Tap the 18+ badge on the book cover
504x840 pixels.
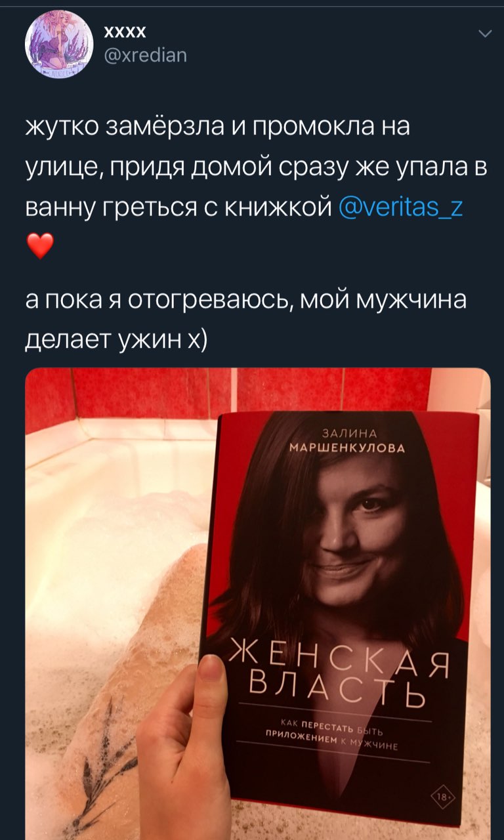(x=440, y=797)
